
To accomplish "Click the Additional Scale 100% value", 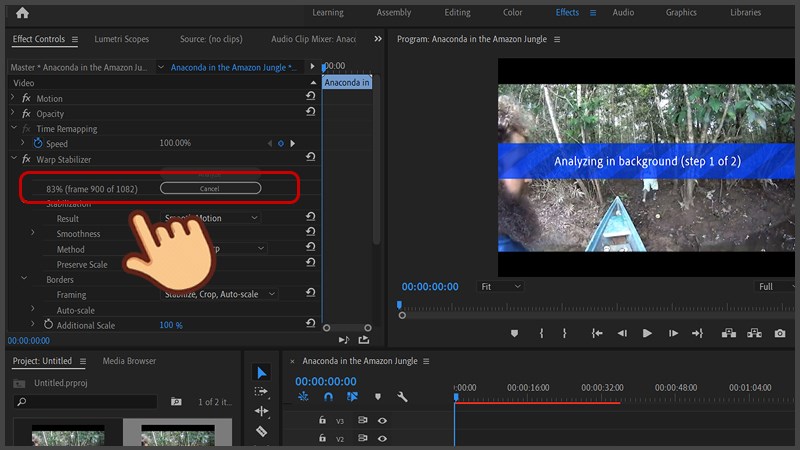I will pyautogui.click(x=171, y=325).
